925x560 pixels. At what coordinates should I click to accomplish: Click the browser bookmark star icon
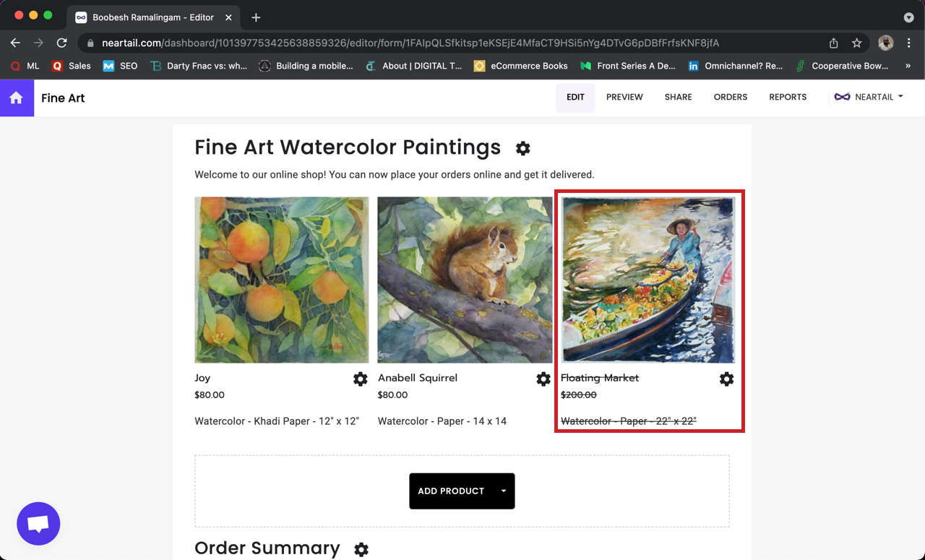point(857,43)
